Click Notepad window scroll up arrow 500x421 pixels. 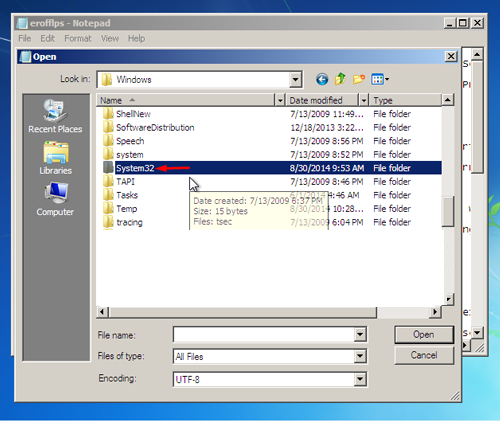pyautogui.click(x=477, y=54)
